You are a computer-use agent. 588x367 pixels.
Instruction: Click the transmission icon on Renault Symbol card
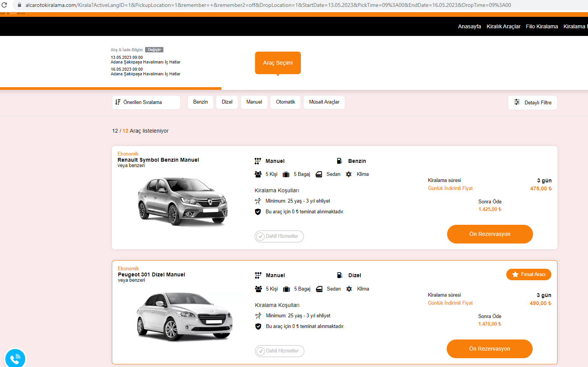(258, 161)
